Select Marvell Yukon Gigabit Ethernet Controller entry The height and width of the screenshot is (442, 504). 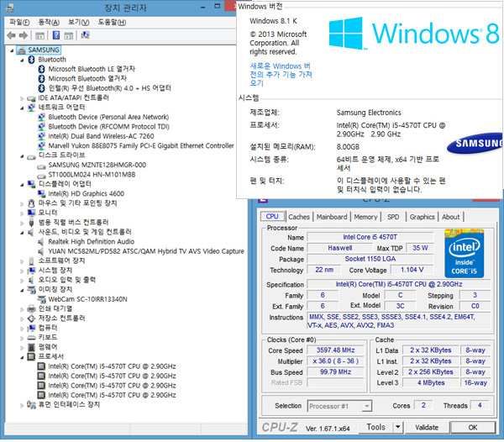141,146
